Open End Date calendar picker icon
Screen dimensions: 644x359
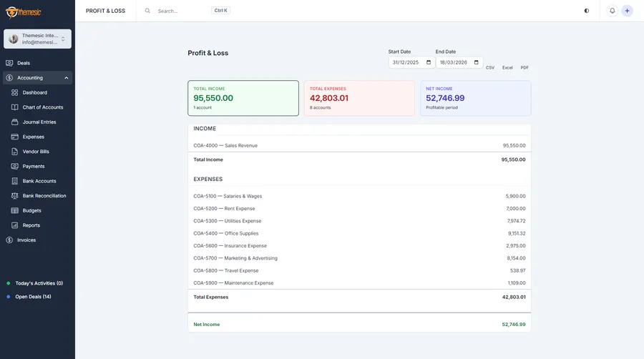pyautogui.click(x=476, y=62)
